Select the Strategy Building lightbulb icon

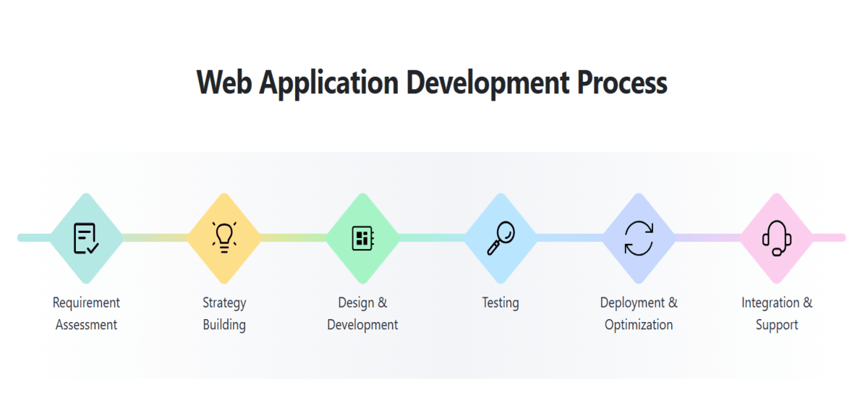point(224,237)
